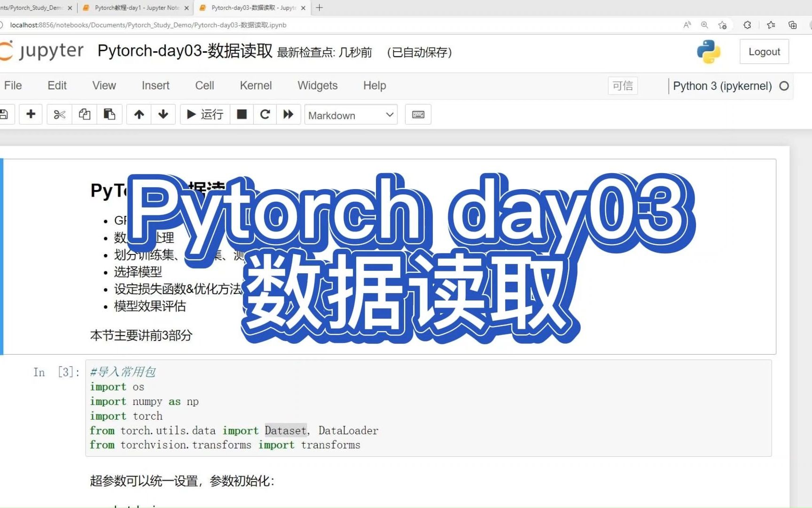Cut selected cells with the scissors icon

click(x=60, y=114)
